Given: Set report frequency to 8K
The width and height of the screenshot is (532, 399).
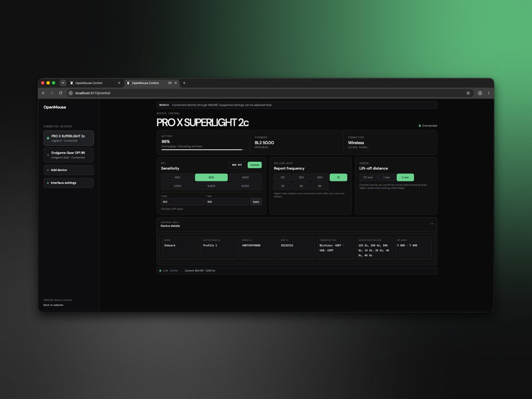Looking at the screenshot, I should [320, 186].
